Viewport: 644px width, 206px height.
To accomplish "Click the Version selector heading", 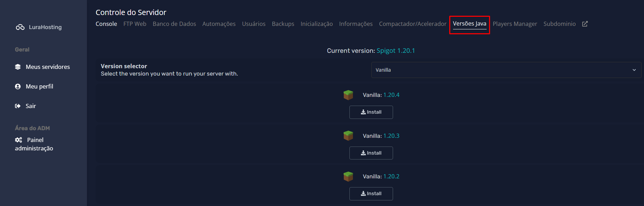I will coord(124,66).
